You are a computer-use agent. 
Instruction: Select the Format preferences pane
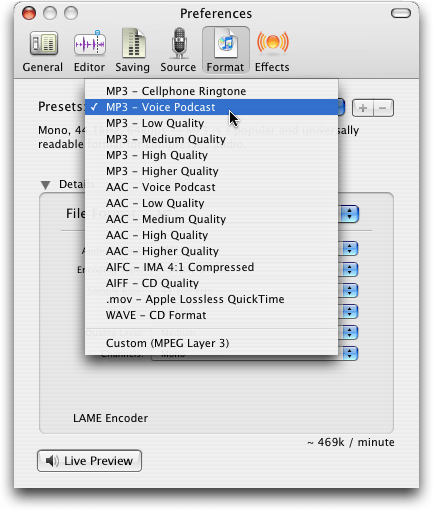pyautogui.click(x=226, y=50)
